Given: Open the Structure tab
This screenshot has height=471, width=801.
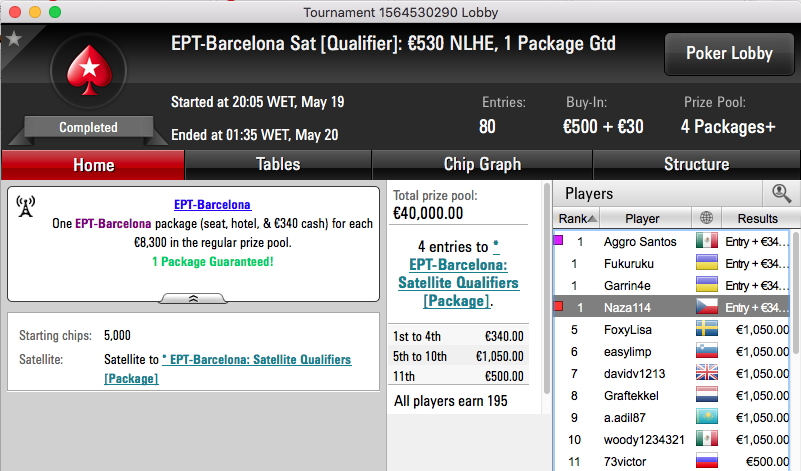Looking at the screenshot, I should pos(696,164).
